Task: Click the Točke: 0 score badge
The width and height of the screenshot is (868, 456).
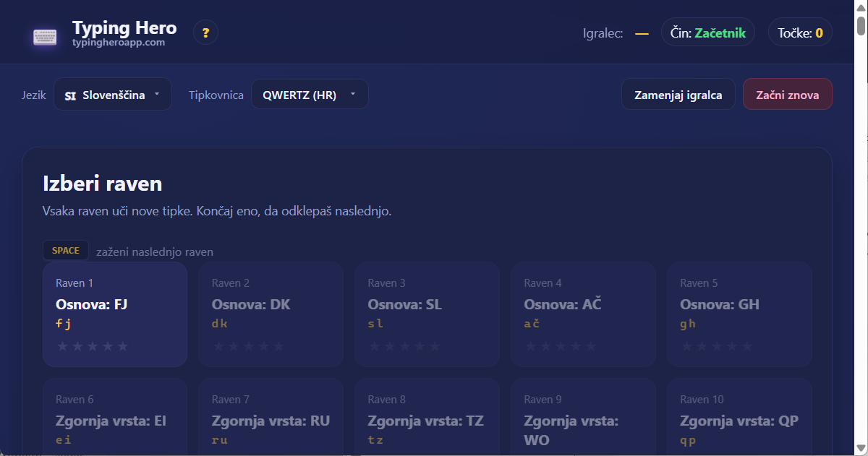Action: [x=800, y=33]
